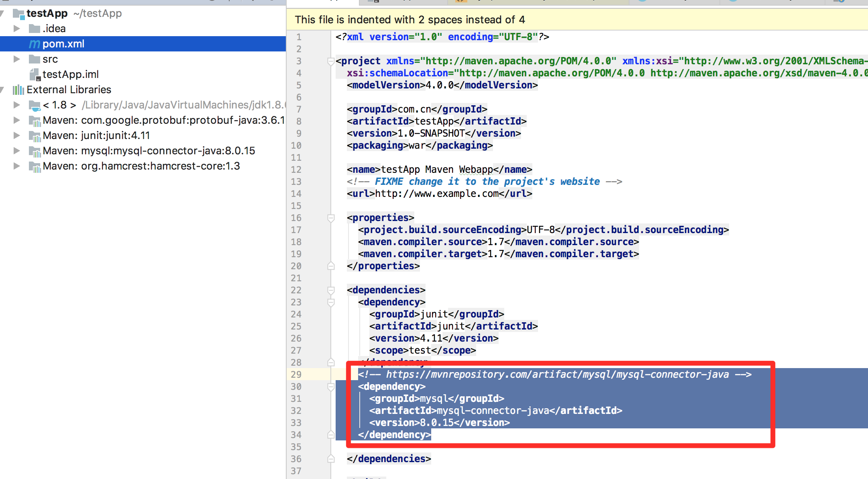Click the name 'testApp Maven Webapp' line
This screenshot has height=479, width=868.
click(x=440, y=170)
